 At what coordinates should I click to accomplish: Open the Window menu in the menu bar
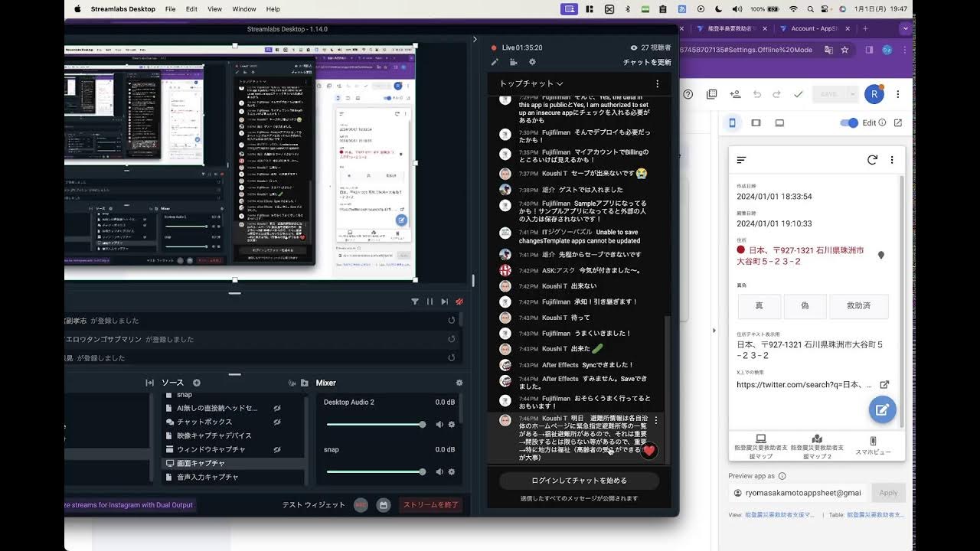pos(243,9)
